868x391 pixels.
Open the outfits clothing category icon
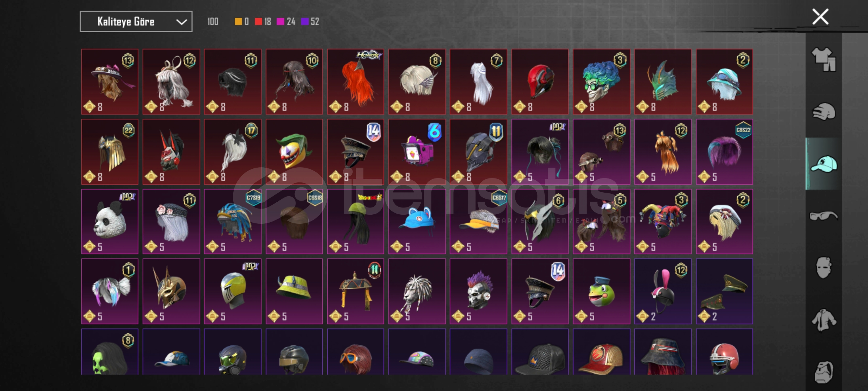[x=824, y=59]
